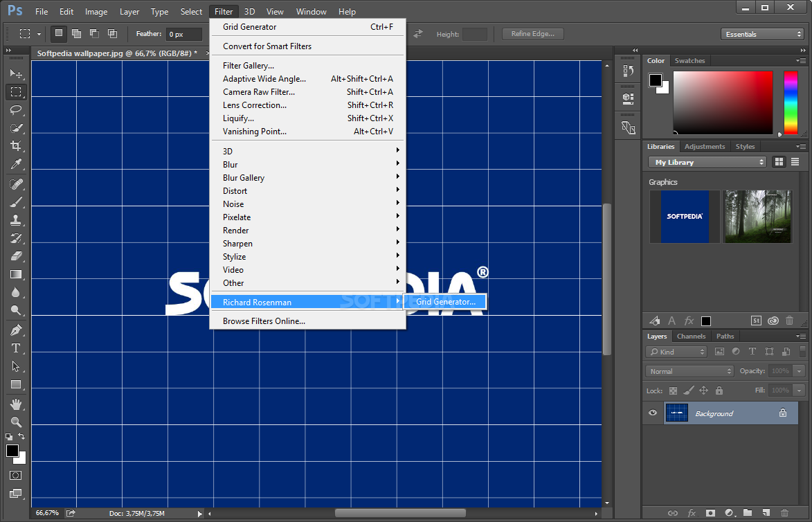
Task: Create new group folder in Layers panel
Action: tap(747, 513)
